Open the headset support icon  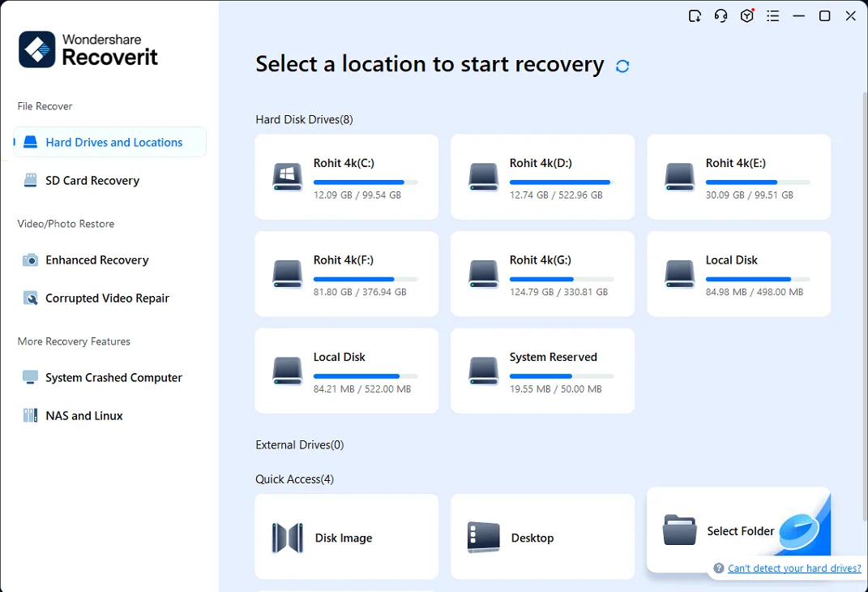(720, 15)
